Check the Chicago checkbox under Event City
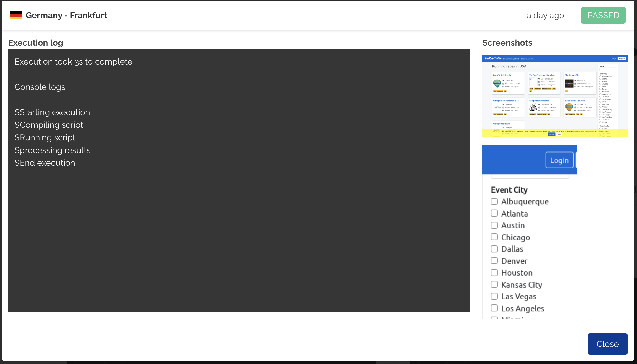The height and width of the screenshot is (364, 637). [x=494, y=237]
